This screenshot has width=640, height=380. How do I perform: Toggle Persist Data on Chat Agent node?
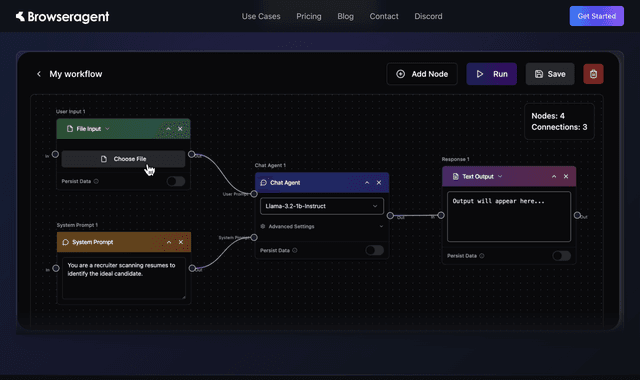pos(374,250)
